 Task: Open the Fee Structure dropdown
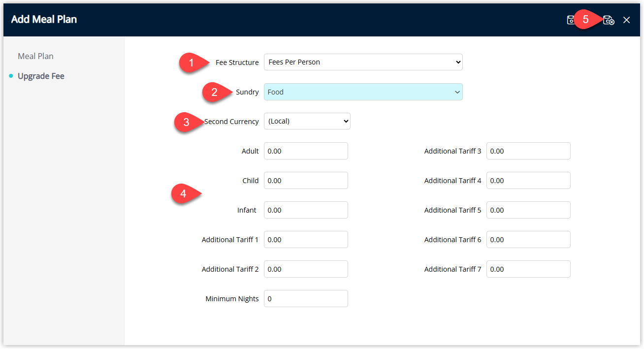[x=363, y=62]
